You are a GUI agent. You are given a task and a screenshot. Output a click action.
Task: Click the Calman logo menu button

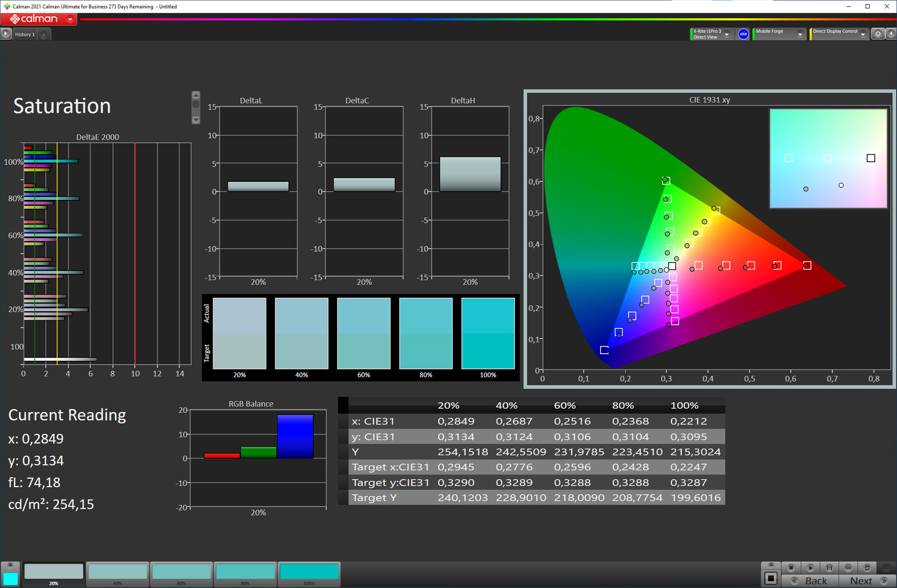tap(39, 19)
